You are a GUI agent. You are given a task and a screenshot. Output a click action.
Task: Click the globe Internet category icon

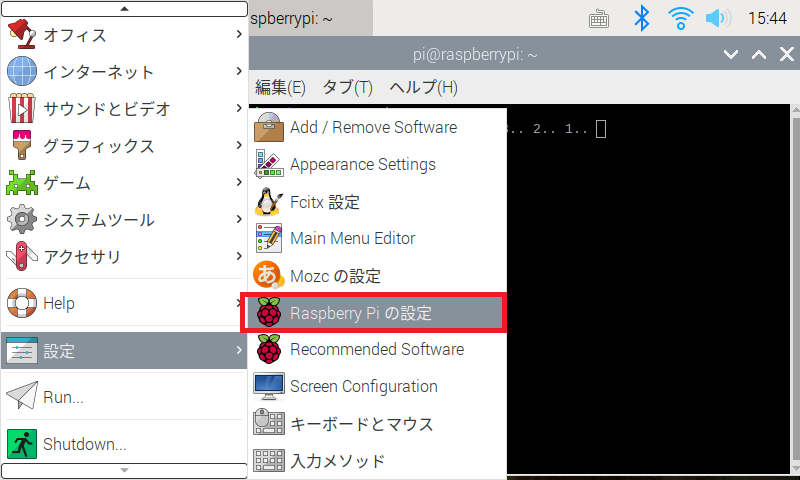(22, 71)
